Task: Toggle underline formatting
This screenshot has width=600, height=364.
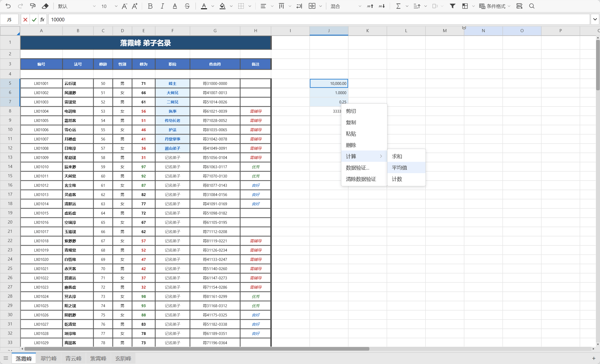Action: pyautogui.click(x=175, y=6)
